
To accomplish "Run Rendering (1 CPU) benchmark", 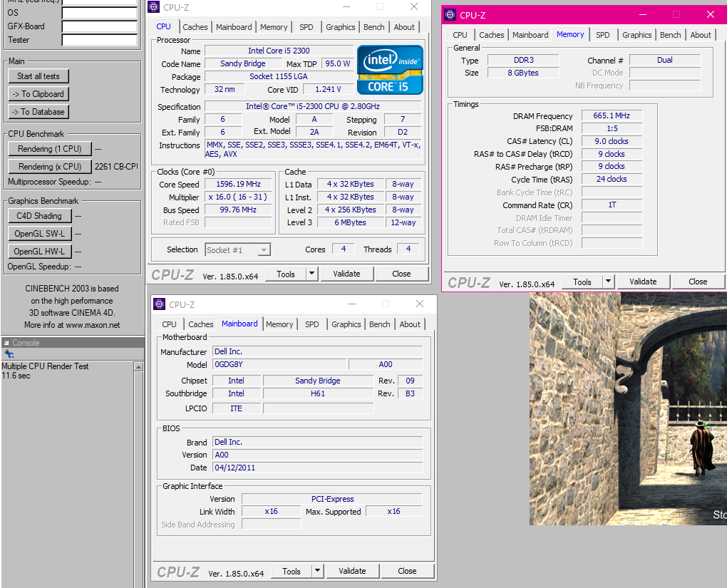I will pyautogui.click(x=50, y=149).
